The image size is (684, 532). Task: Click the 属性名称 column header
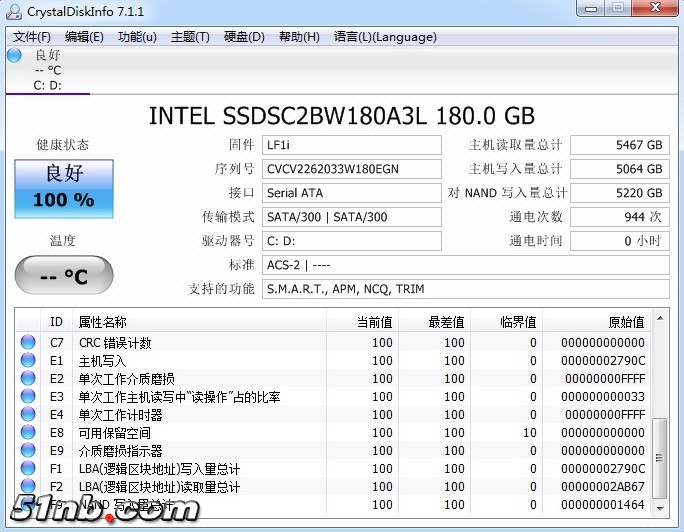[103, 322]
